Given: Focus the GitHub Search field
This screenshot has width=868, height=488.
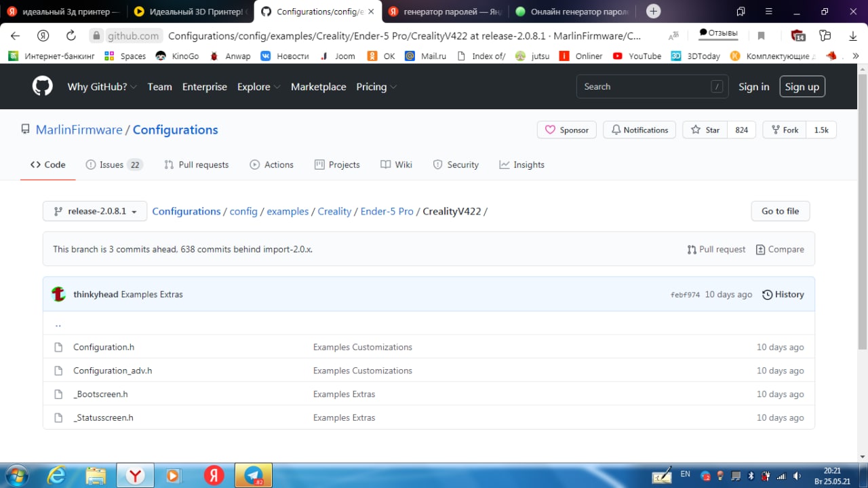Looking at the screenshot, I should coord(652,87).
